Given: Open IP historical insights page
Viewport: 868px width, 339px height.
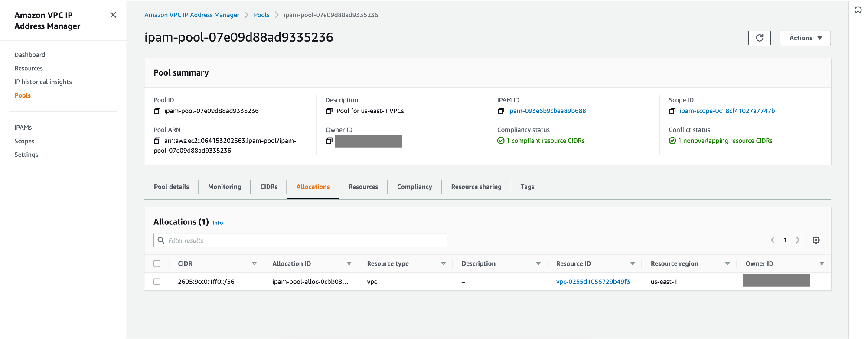Looking at the screenshot, I should coord(43,82).
